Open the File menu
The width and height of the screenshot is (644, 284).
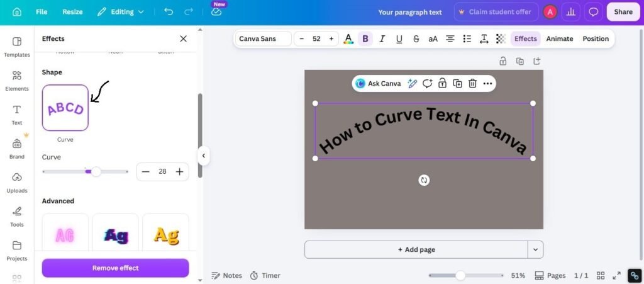tap(42, 12)
